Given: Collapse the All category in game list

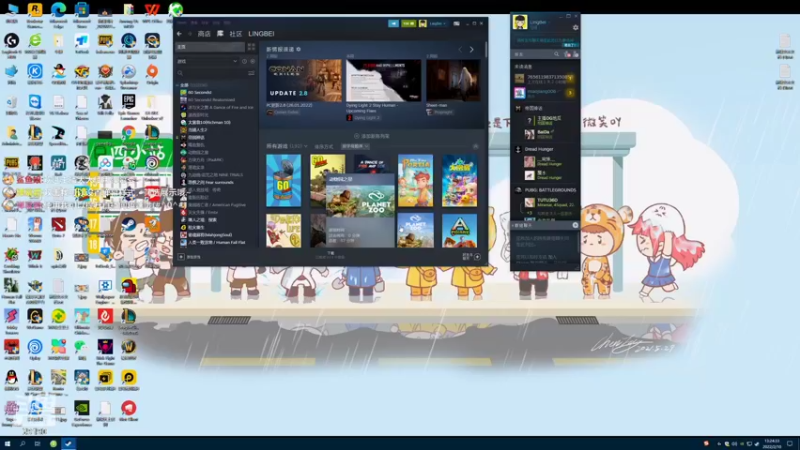Looking at the screenshot, I should tap(178, 85).
